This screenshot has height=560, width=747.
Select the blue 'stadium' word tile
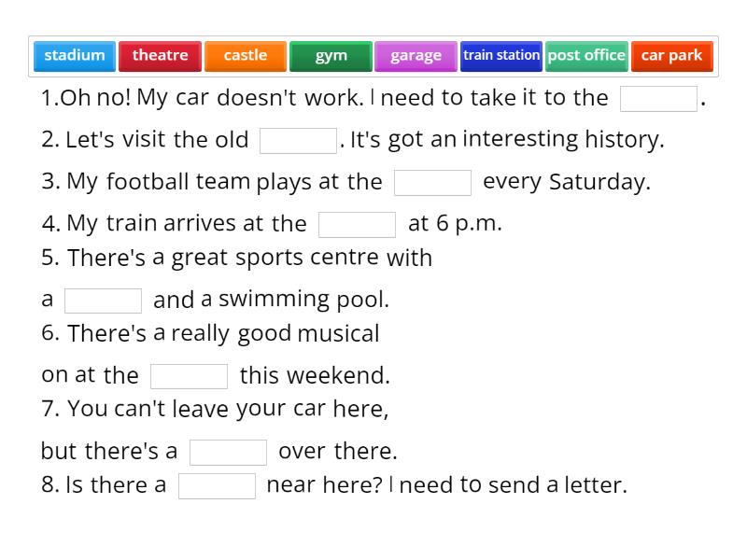pos(75,56)
